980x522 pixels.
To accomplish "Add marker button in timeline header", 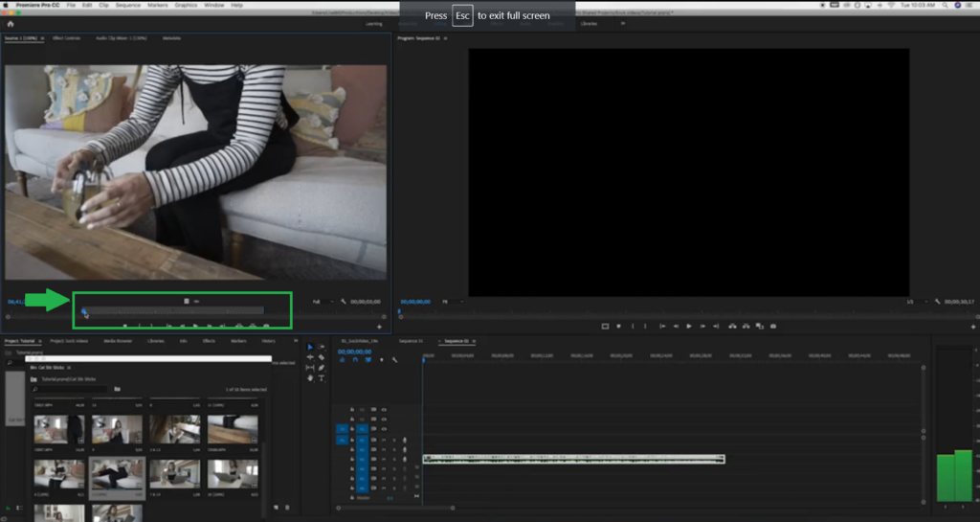I will point(381,360).
